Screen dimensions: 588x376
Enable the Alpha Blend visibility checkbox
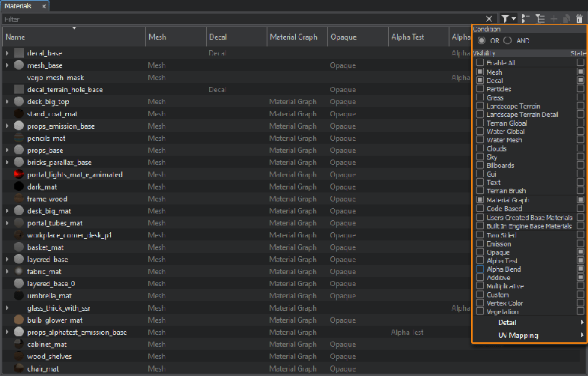coord(480,269)
